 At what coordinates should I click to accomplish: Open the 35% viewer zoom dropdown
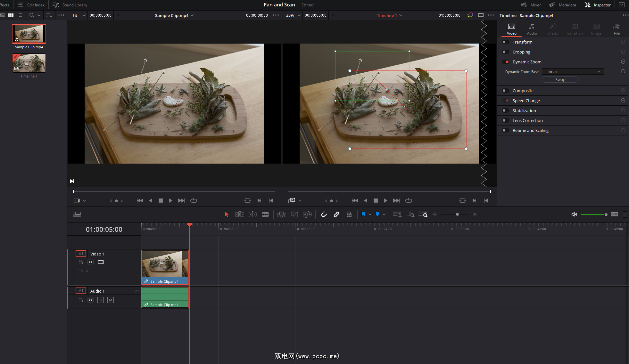299,15
